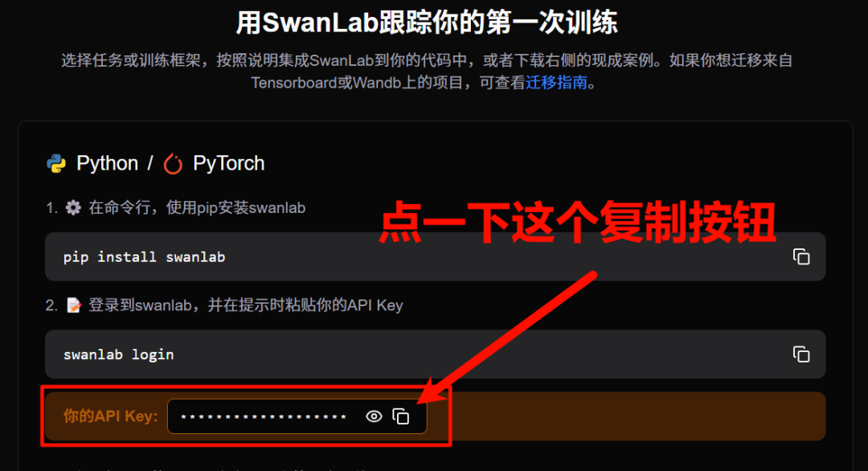Image resolution: width=868 pixels, height=471 pixels.
Task: Click the intro paragraph mentioning Tensorboard或Wandb
Action: [x=427, y=72]
